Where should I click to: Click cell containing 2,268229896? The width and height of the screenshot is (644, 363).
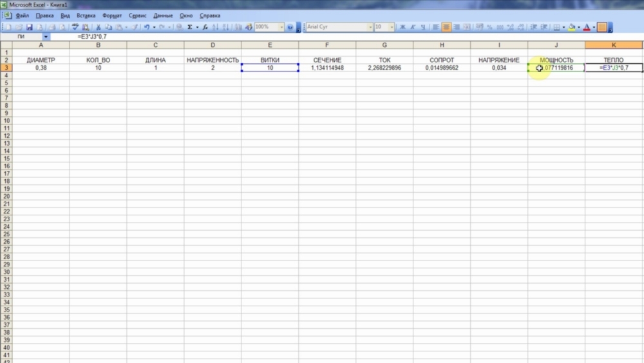(384, 68)
